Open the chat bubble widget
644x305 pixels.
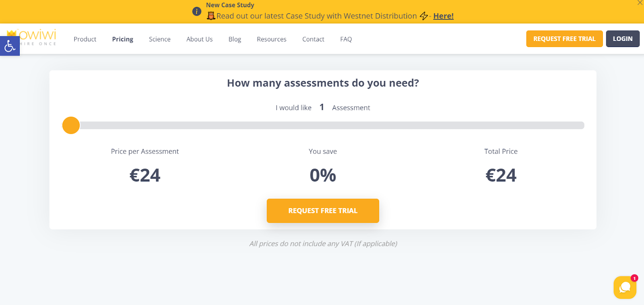[x=625, y=287]
